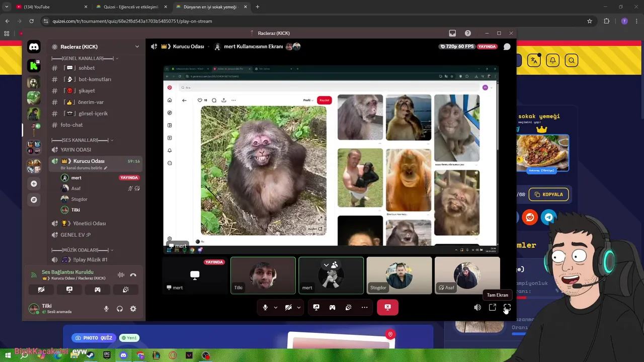This screenshot has height=362, width=644.
Task: Open Chrome extensions puzzle icon
Action: (x=606, y=21)
